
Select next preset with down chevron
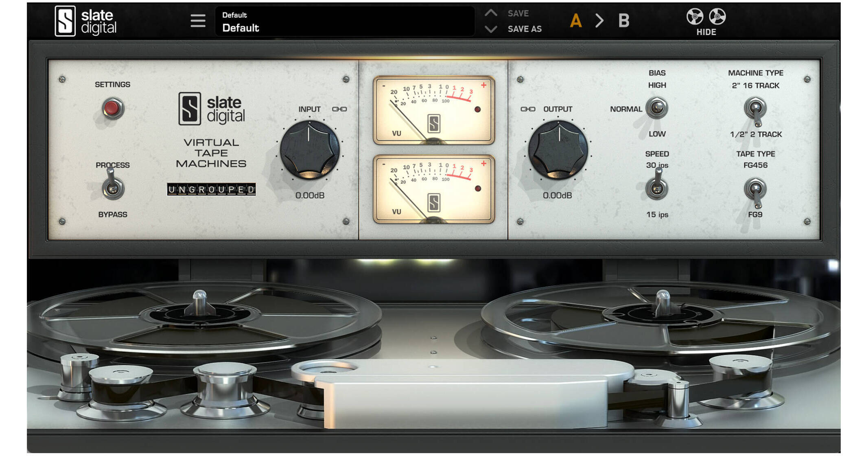coord(491,29)
